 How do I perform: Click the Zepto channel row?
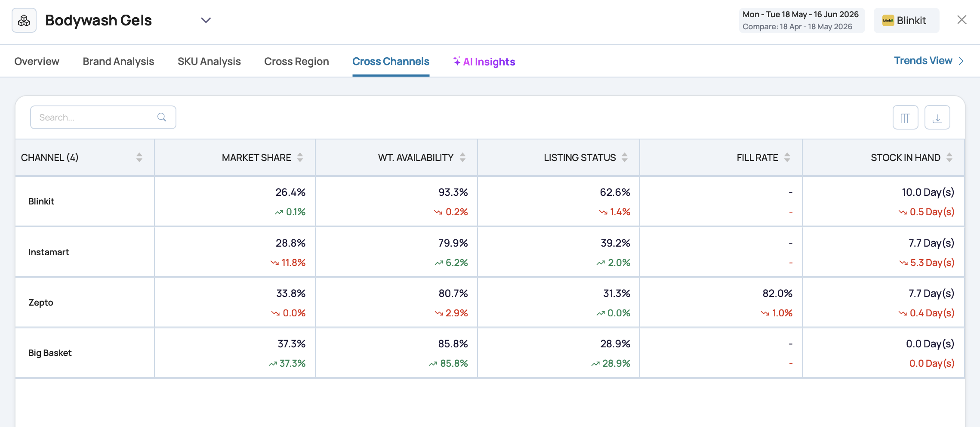click(x=490, y=303)
